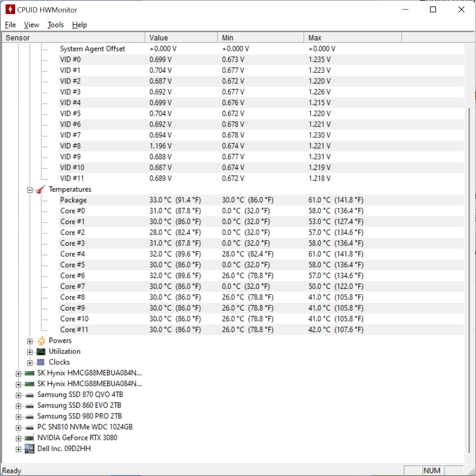476x476 pixels.
Task: Click the Samsung SSD 870 QVO drive icon
Action: [x=30, y=395]
